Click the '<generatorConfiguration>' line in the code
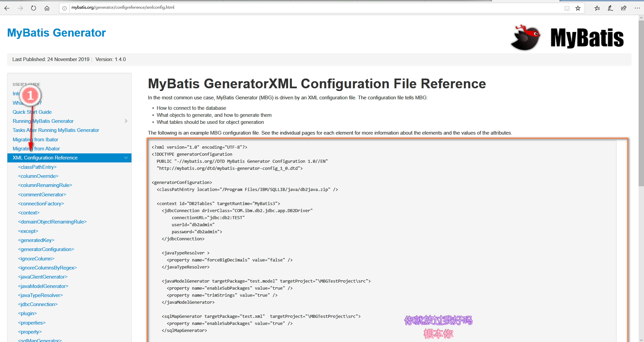Image resolution: width=644 pixels, height=342 pixels. [182, 183]
